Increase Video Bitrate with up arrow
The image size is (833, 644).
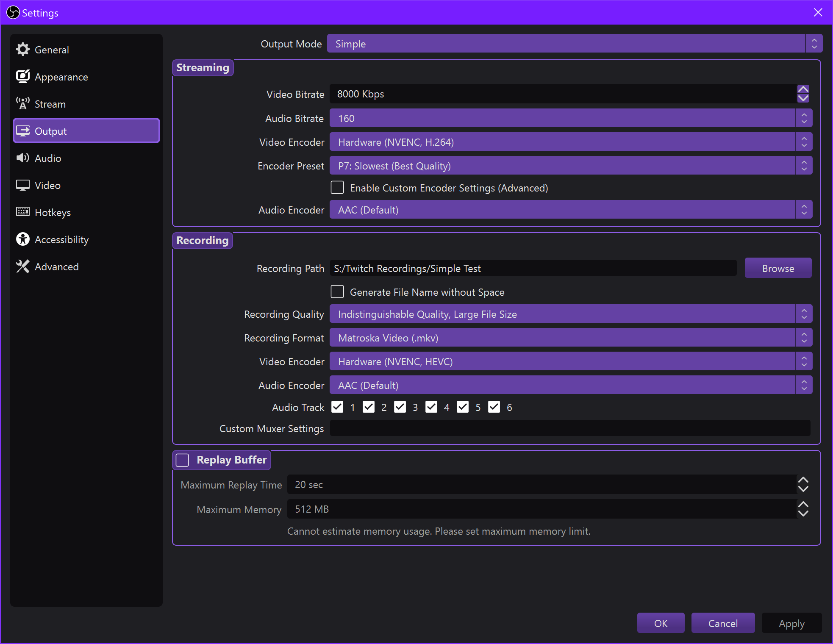click(x=803, y=89)
